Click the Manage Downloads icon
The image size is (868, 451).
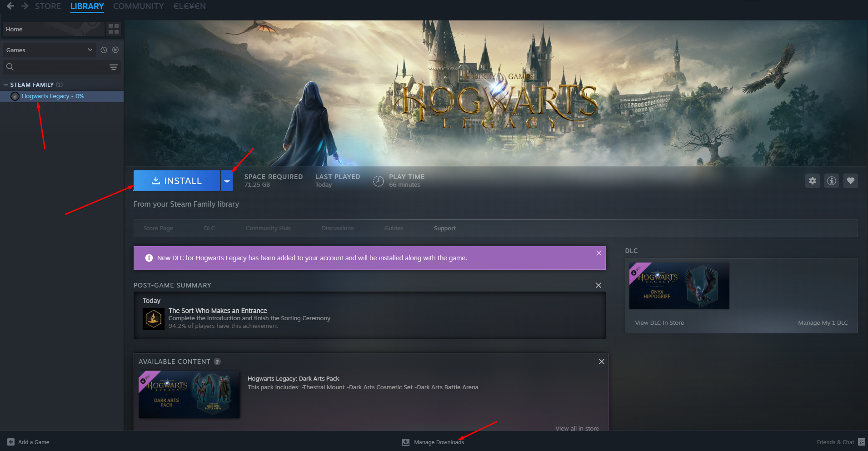pos(406,442)
